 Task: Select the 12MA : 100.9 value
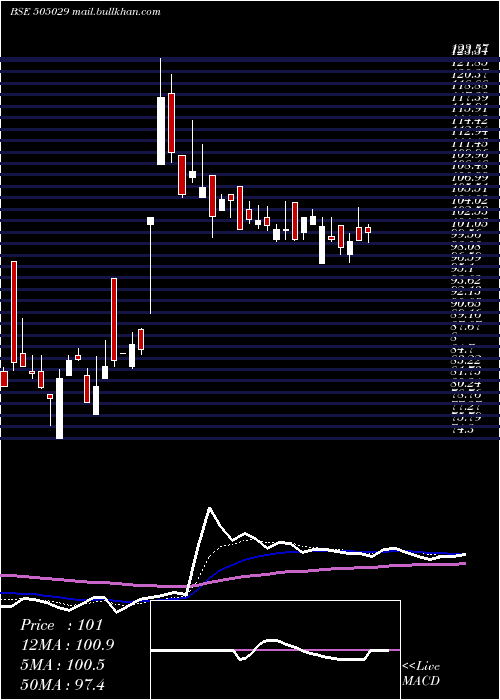(67, 644)
